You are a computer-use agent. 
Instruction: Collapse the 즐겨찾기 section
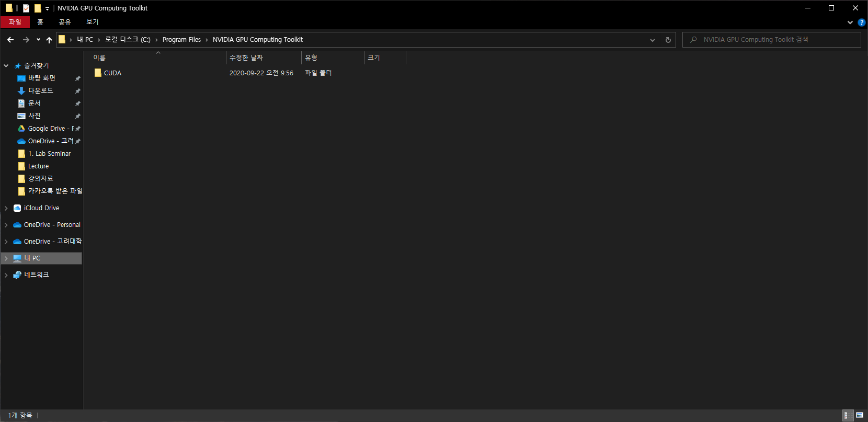coord(6,66)
